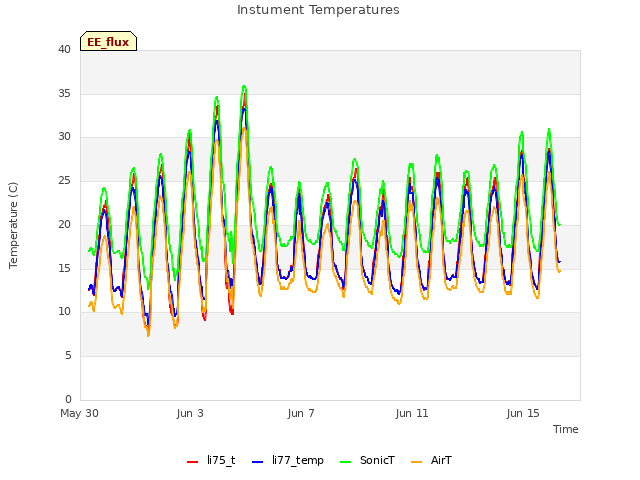Click the 40 y-axis tick label

64,49
